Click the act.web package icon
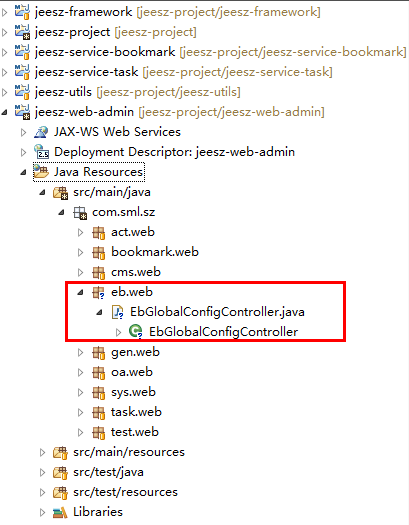Viewport: 409px width, 525px height. point(99,232)
